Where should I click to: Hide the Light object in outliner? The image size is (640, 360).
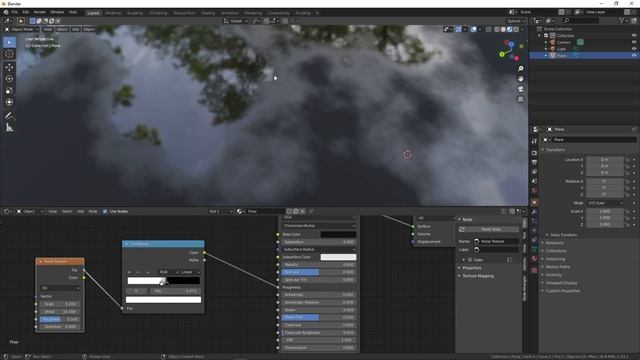coord(634,49)
